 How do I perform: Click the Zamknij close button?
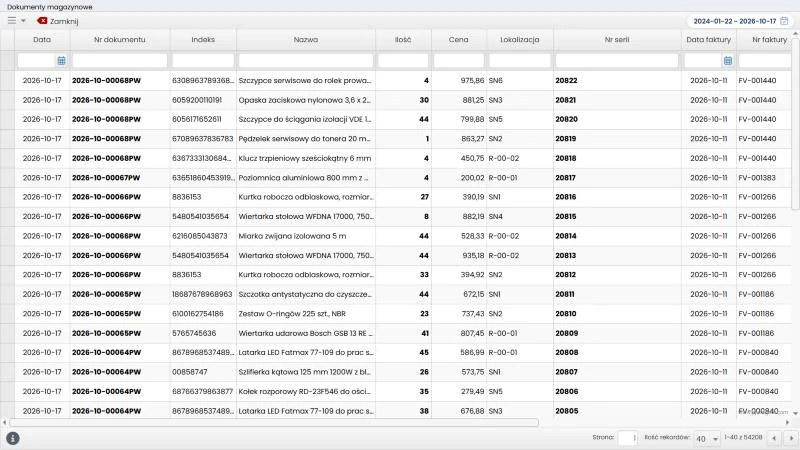(58, 21)
